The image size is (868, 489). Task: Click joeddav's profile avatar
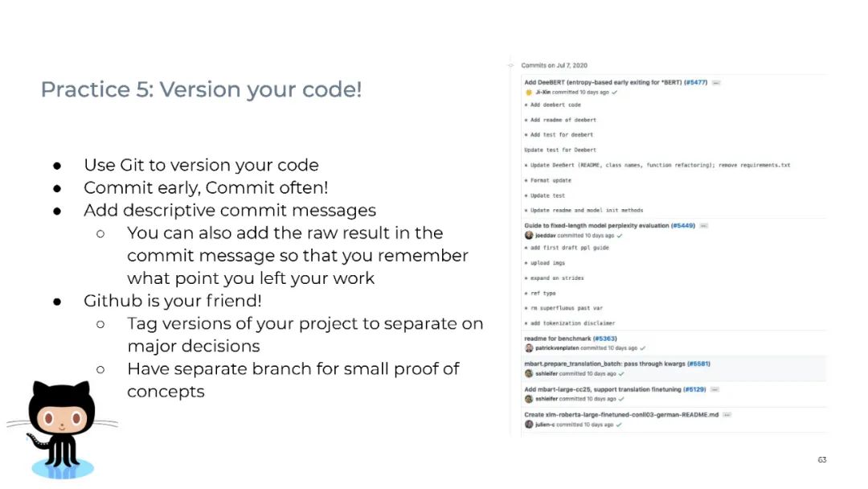click(x=529, y=236)
